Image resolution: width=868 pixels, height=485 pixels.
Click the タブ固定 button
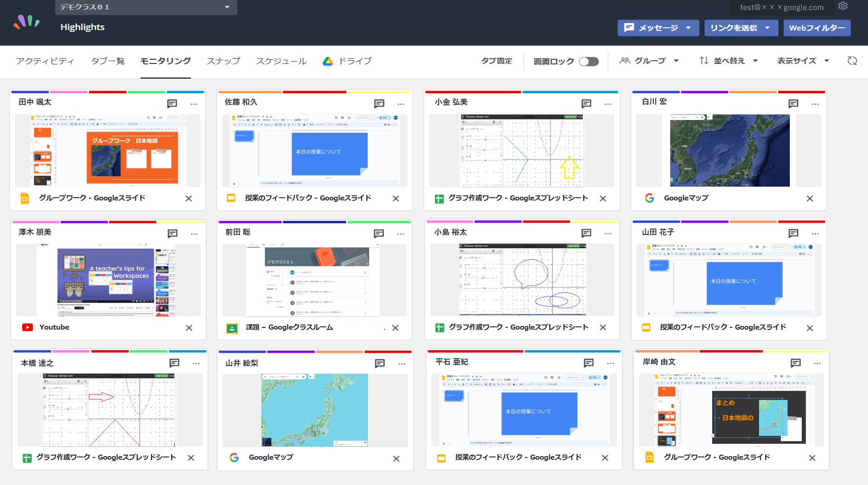[x=496, y=61]
